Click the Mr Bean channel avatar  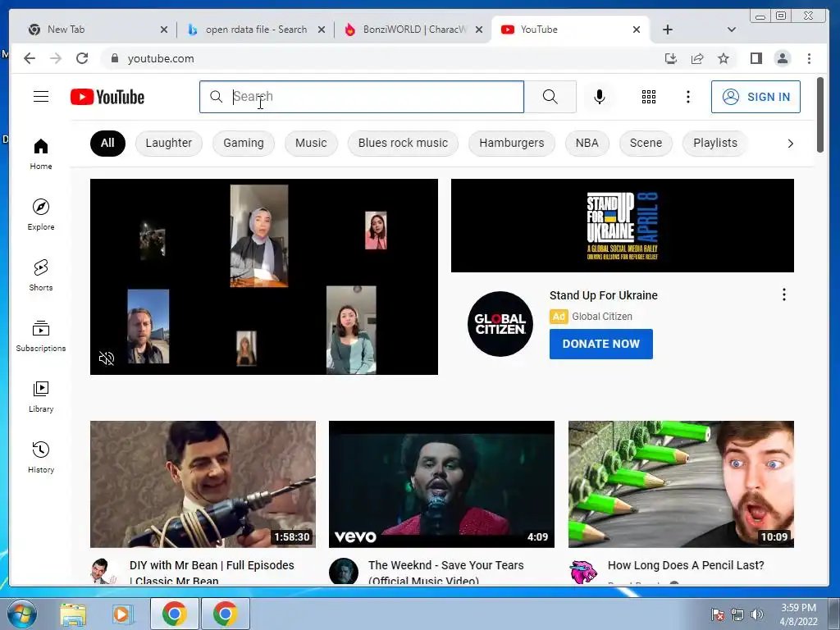(x=104, y=572)
